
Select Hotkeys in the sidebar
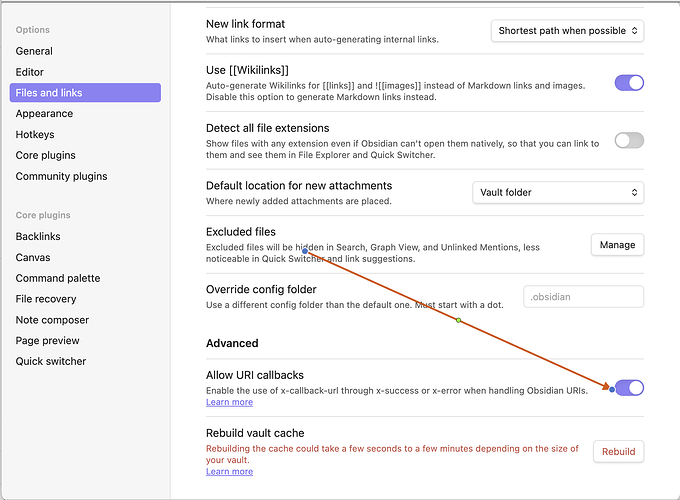pos(35,135)
